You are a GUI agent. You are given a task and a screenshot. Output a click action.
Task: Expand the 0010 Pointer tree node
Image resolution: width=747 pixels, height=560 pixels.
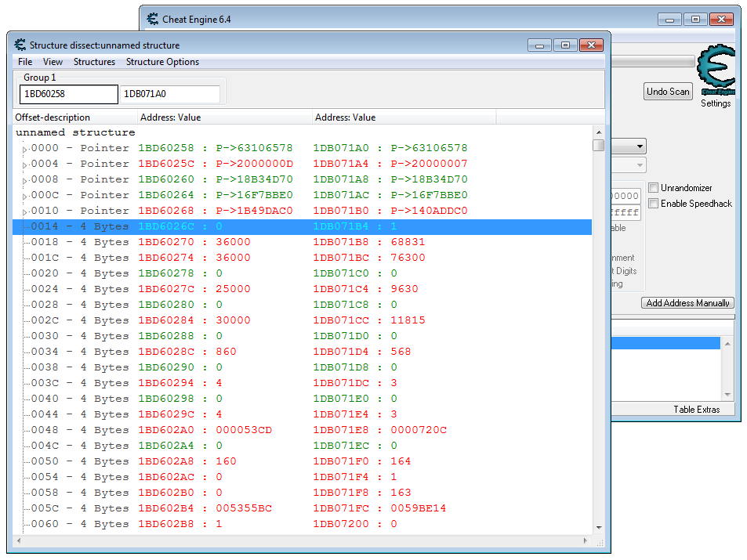24,211
